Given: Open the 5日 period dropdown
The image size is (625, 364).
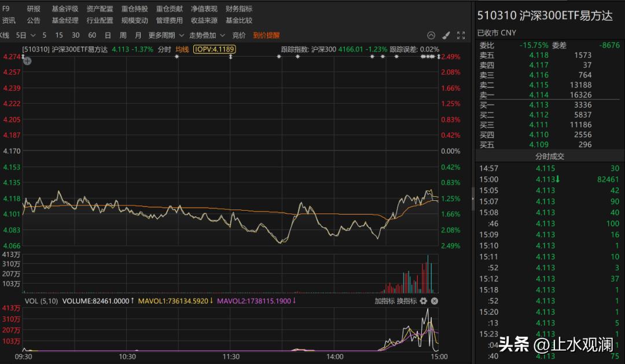Looking at the screenshot, I should (x=25, y=35).
